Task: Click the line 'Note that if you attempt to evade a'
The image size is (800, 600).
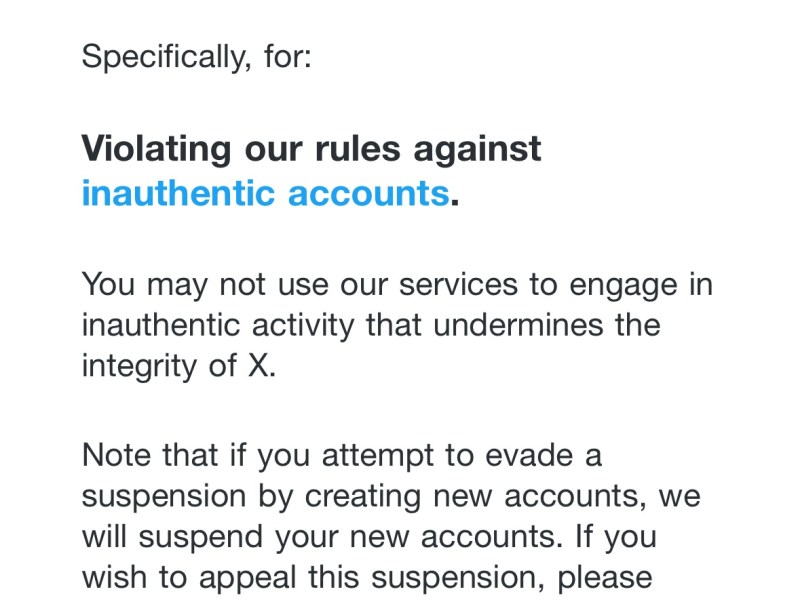Action: [x=341, y=455]
